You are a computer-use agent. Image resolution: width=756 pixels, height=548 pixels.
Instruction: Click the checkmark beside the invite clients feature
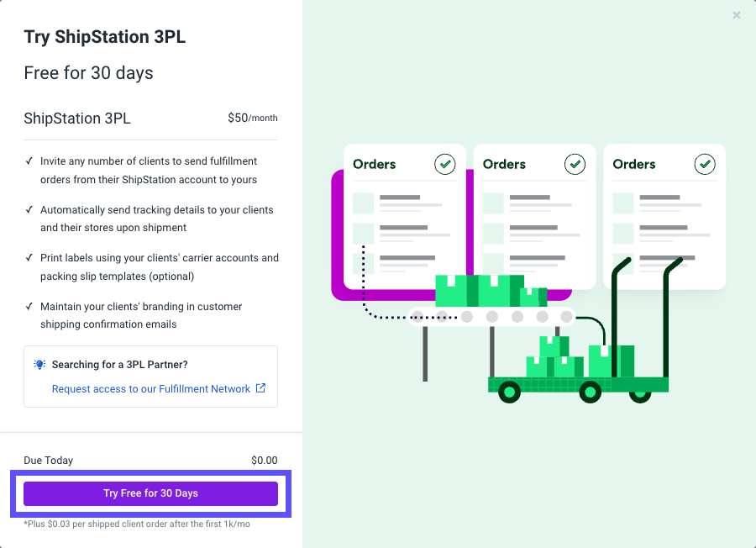click(29, 161)
